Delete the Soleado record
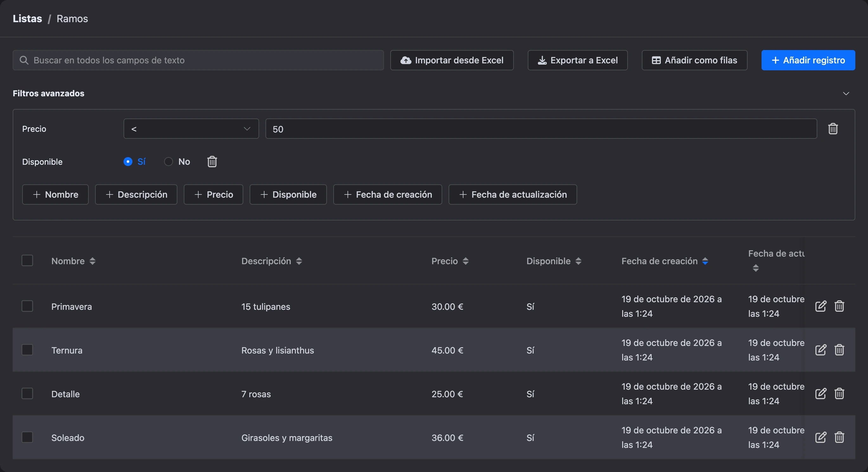868x472 pixels. click(x=839, y=437)
